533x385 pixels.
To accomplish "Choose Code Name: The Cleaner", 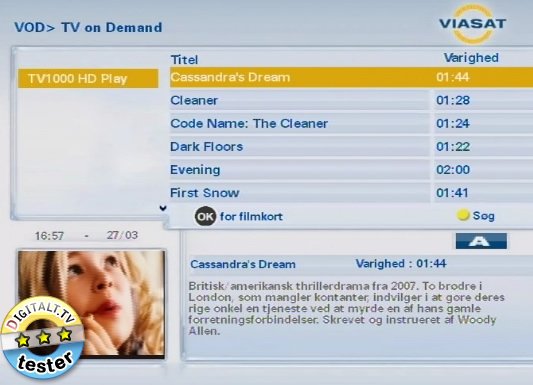I will (x=351, y=123).
